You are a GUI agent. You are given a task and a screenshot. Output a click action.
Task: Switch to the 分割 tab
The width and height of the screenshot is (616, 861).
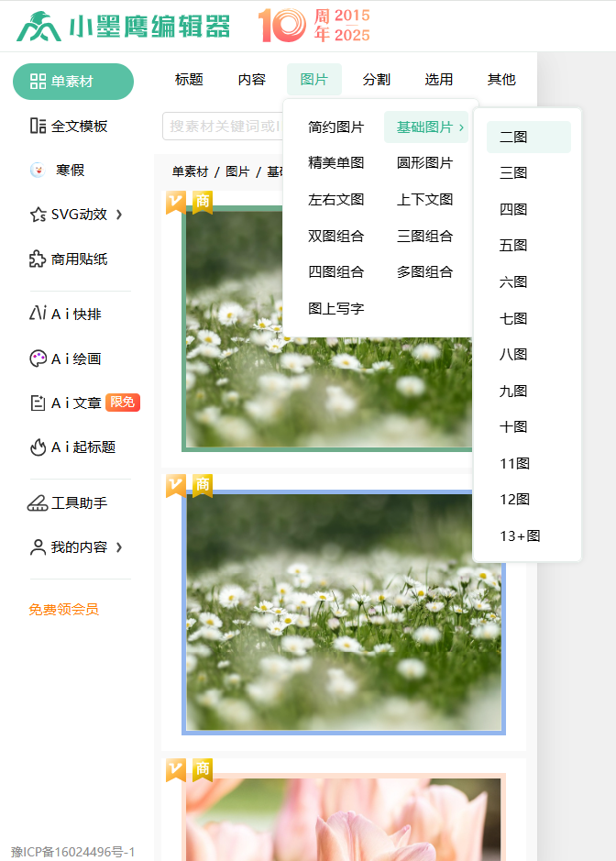click(377, 80)
